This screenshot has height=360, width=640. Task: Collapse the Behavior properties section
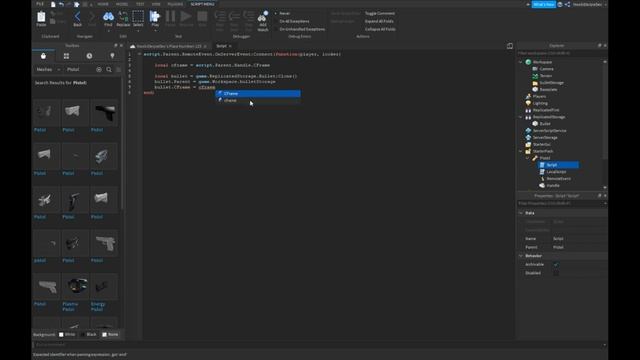click(x=521, y=256)
